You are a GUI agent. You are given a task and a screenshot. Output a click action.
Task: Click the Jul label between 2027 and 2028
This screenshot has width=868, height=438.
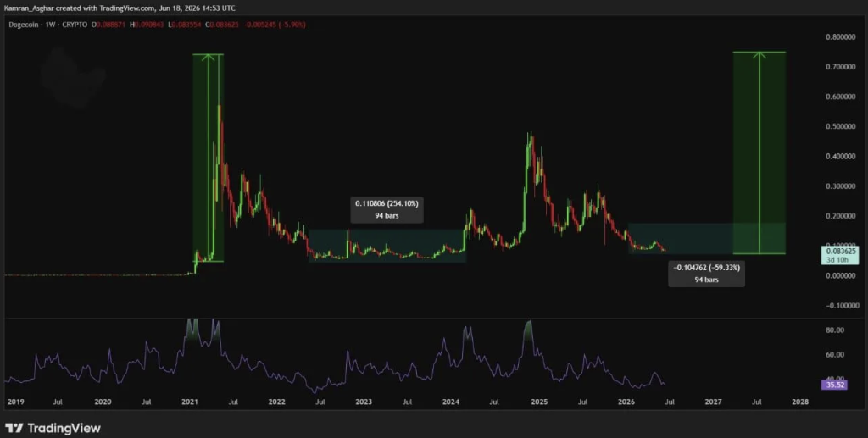756,402
